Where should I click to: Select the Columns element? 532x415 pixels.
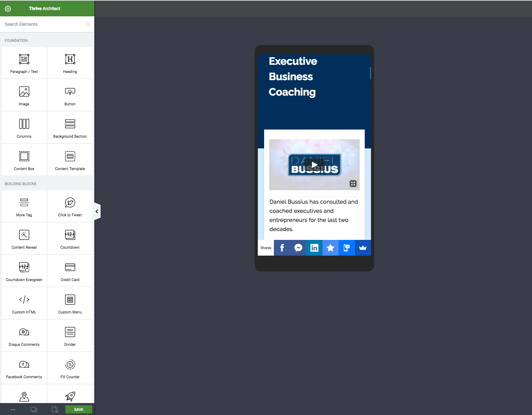tap(24, 127)
